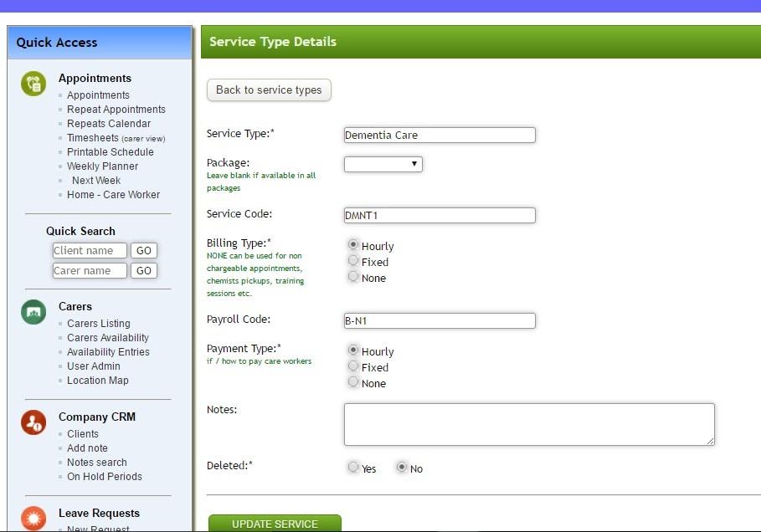
Task: Open the User Admin page
Action: coord(93,366)
